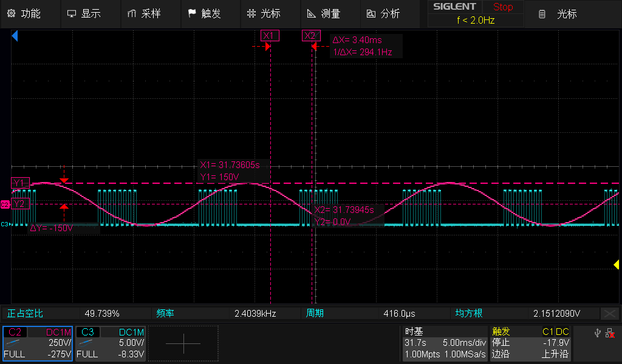622x364 pixels.
Task: Click the 5.00V/ scale in C3 box
Action: (x=131, y=343)
